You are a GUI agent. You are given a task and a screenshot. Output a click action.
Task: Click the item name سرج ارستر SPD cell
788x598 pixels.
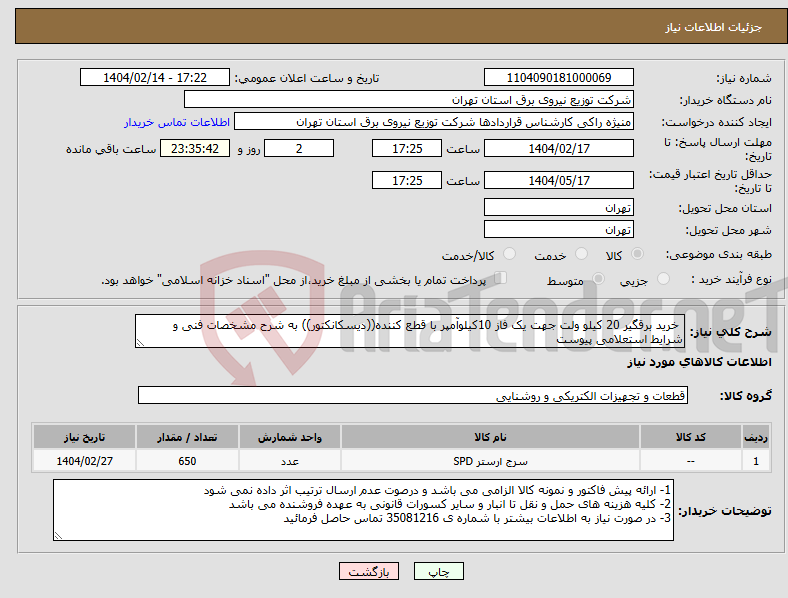[490, 461]
